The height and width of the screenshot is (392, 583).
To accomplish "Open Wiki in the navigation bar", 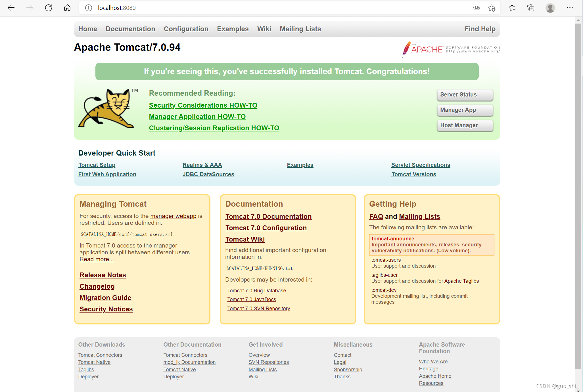I will [264, 29].
